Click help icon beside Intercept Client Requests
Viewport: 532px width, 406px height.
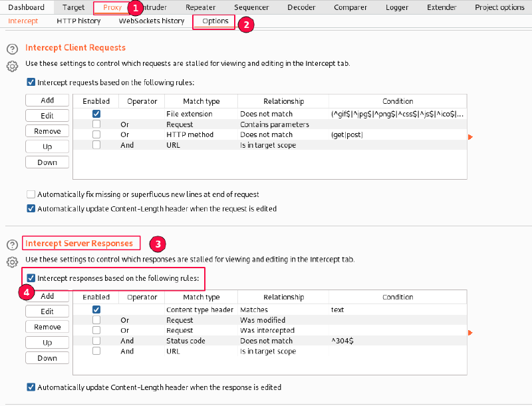(x=11, y=50)
